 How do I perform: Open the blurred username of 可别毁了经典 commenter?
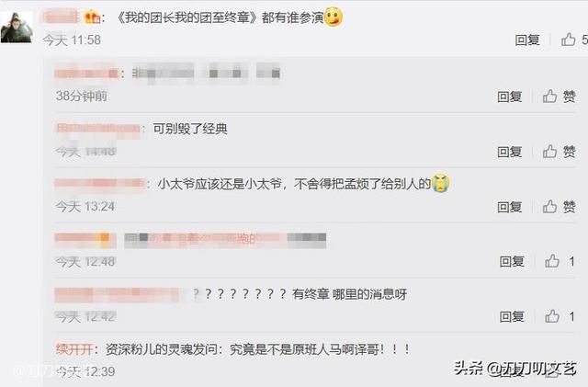click(98, 129)
